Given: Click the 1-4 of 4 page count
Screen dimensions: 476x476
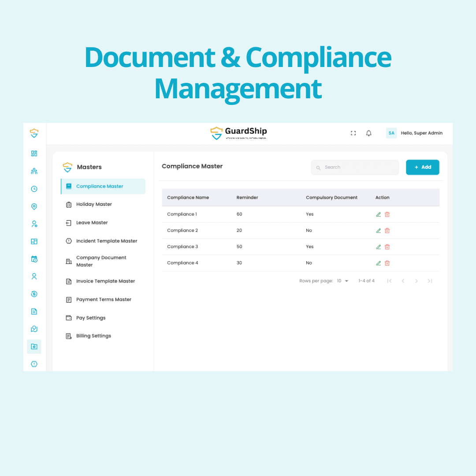Looking at the screenshot, I should tap(366, 281).
